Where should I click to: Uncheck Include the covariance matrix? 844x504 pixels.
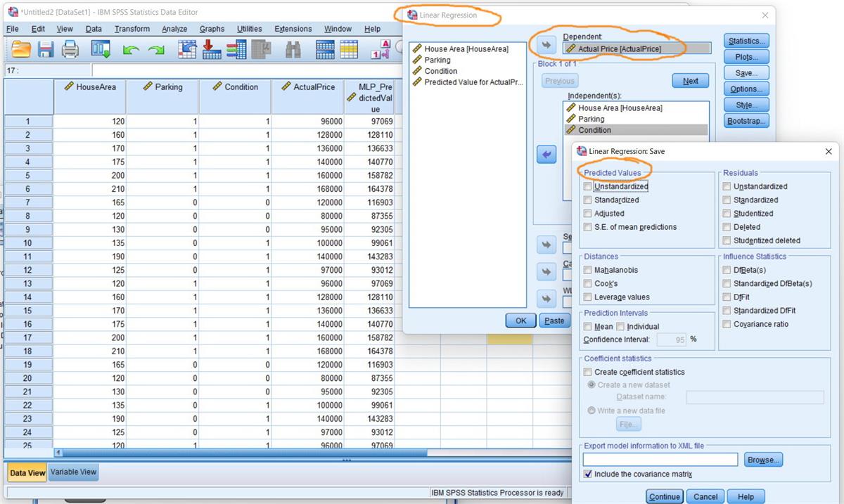588,474
